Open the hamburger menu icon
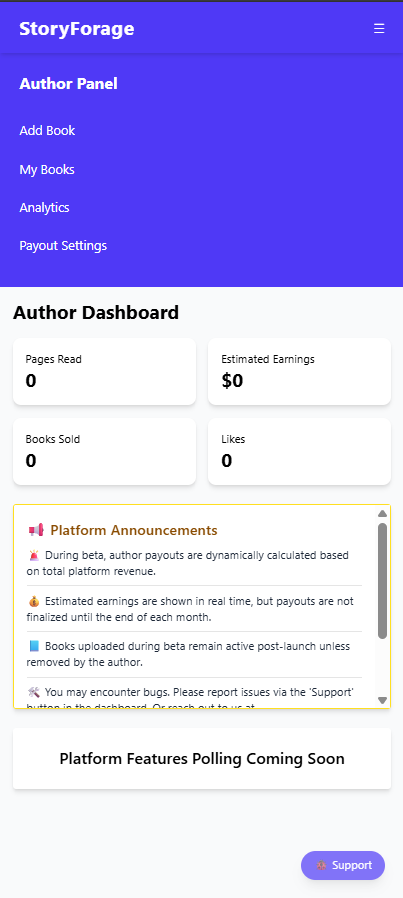The width and height of the screenshot is (403, 898). (x=379, y=29)
